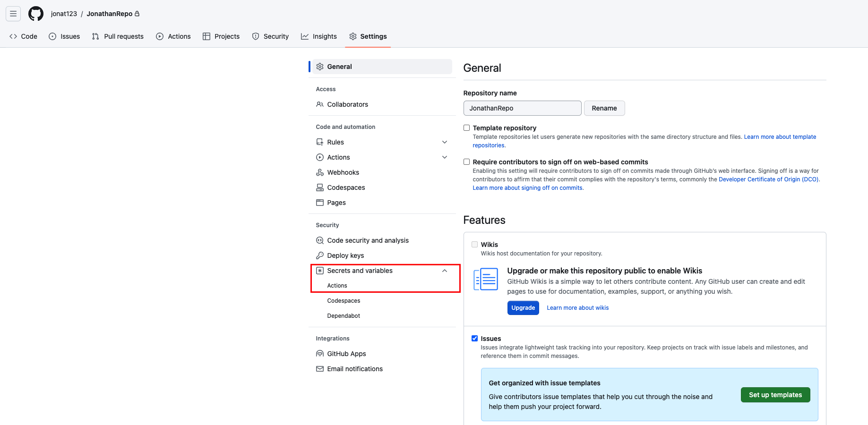Open the Insights tab
Image resolution: width=868 pixels, height=425 pixels.
319,36
